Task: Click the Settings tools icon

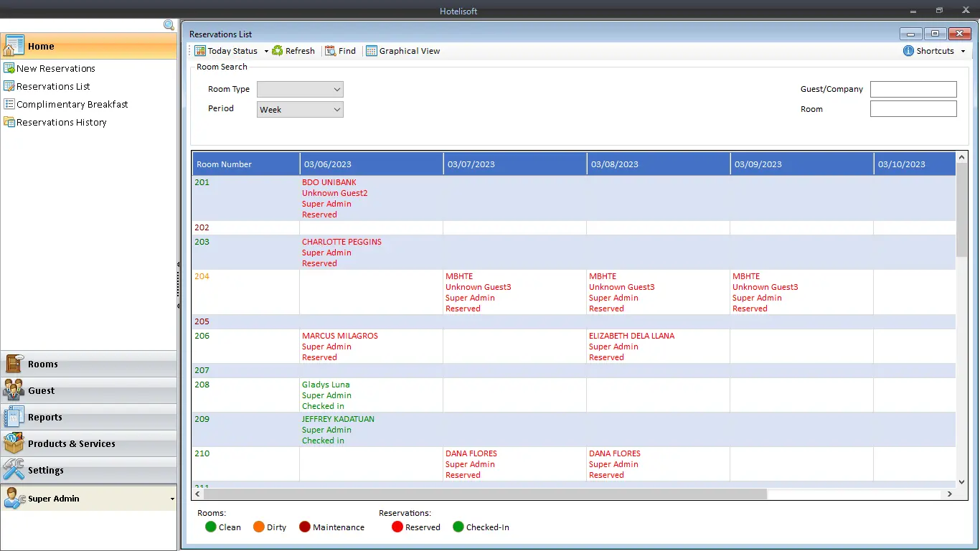Action: (x=14, y=470)
